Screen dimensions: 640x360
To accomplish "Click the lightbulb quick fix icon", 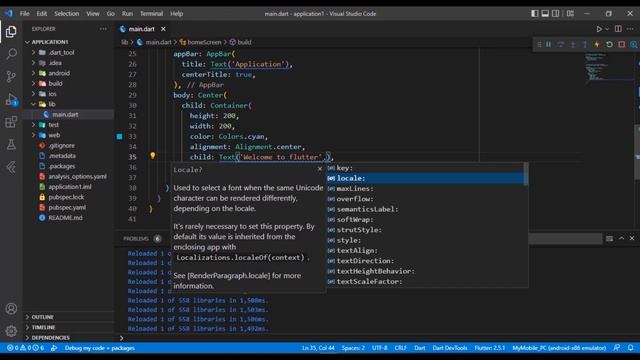I will click(153, 156).
